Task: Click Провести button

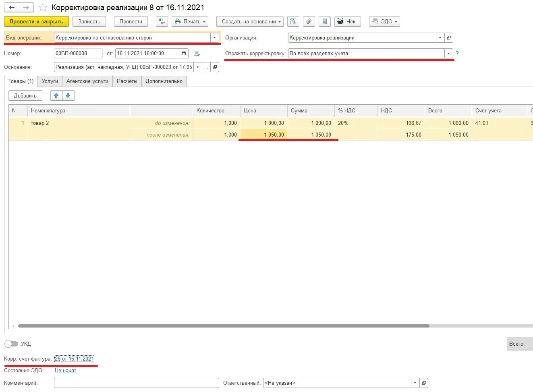Action: 131,21
